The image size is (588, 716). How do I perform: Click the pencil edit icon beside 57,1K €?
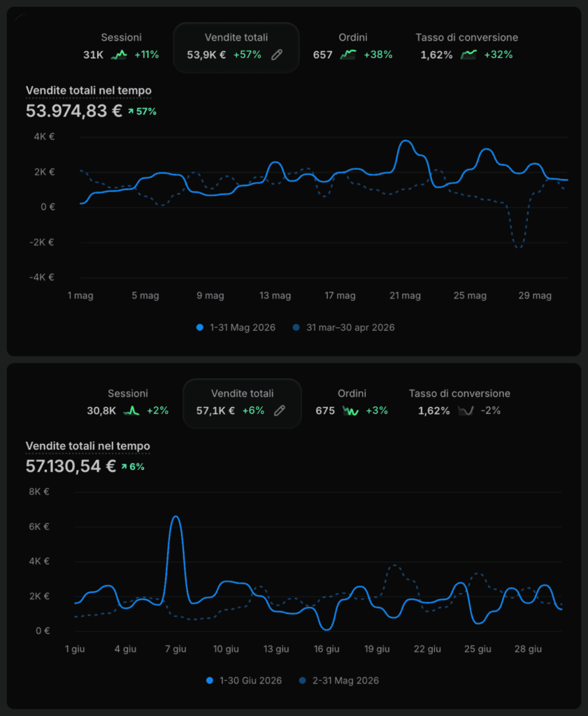(280, 410)
